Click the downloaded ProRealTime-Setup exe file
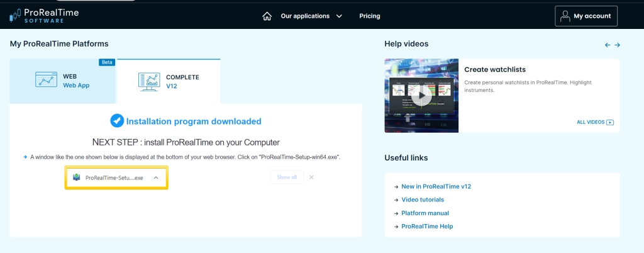644x253 pixels. tap(113, 177)
